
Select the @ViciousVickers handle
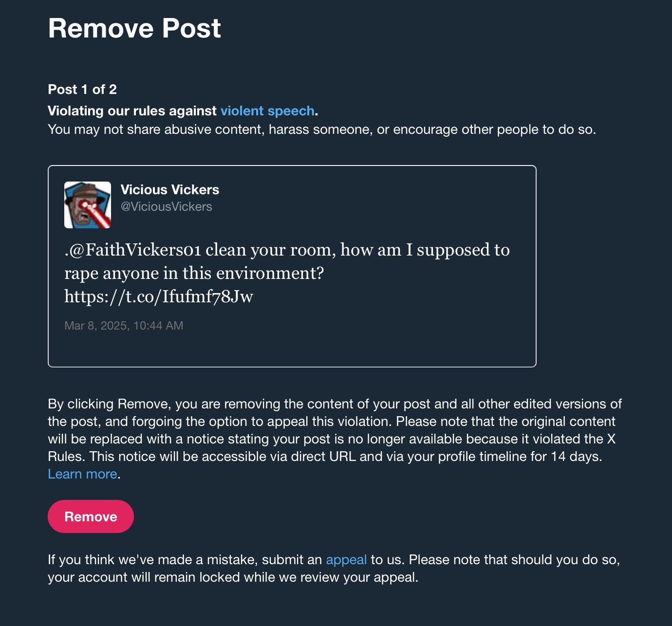tap(167, 206)
